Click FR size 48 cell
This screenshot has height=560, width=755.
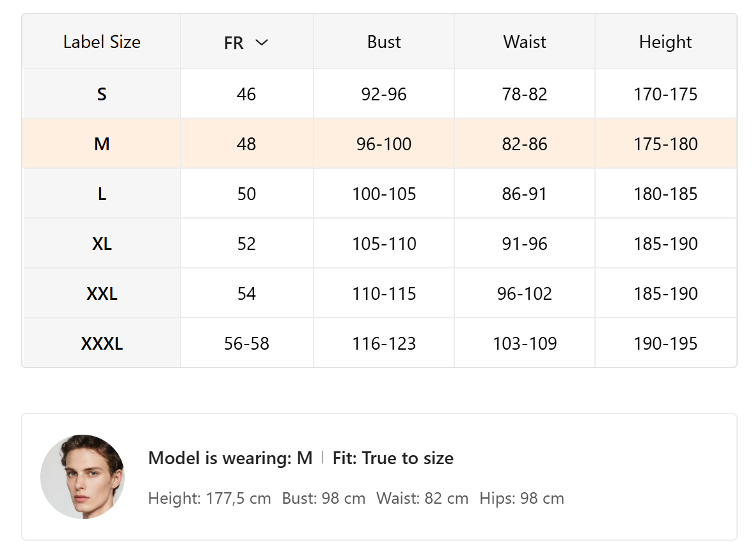[x=246, y=144]
